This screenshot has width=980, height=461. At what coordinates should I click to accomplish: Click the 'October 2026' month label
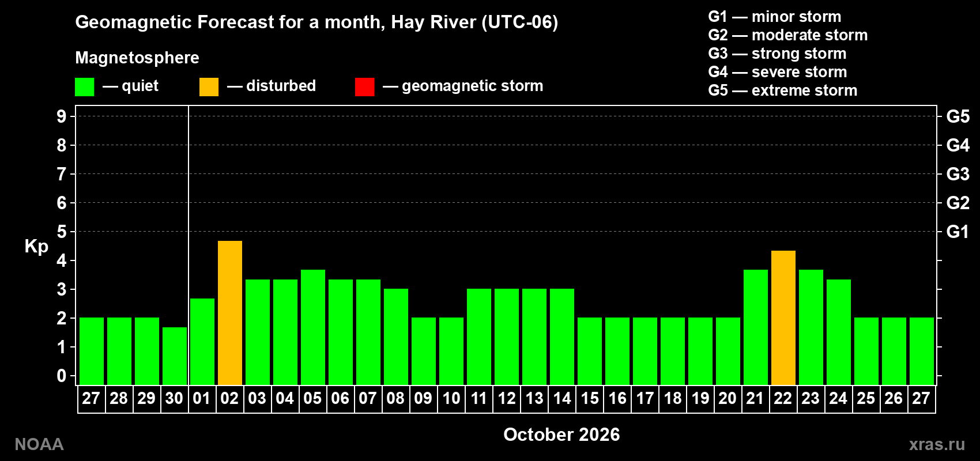pyautogui.click(x=561, y=434)
